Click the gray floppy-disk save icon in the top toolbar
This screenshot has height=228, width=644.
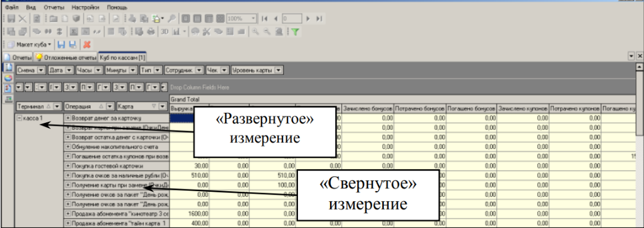point(11,18)
